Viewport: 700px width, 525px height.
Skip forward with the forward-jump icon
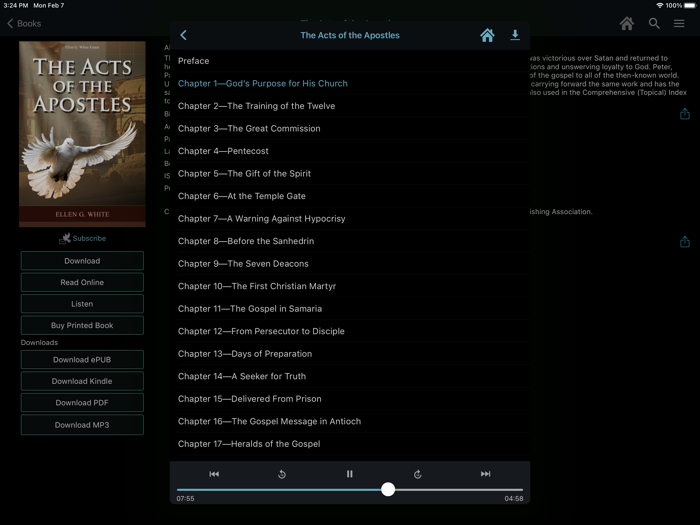click(417, 474)
